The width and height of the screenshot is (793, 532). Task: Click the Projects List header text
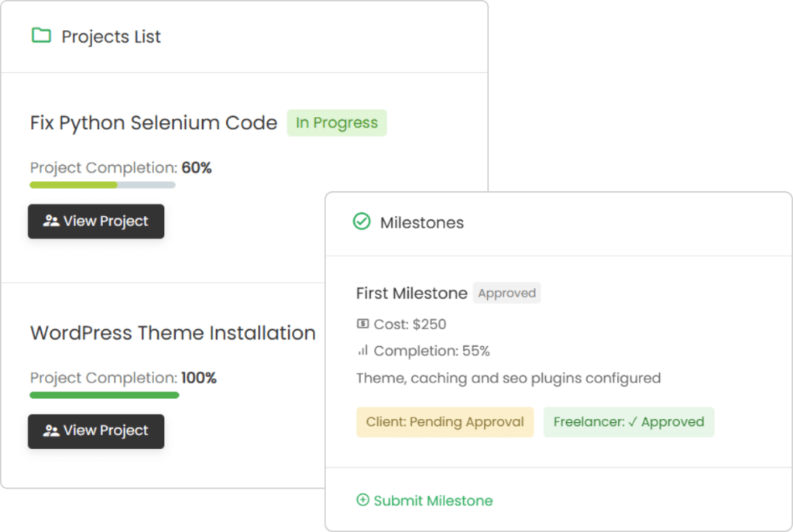111,36
